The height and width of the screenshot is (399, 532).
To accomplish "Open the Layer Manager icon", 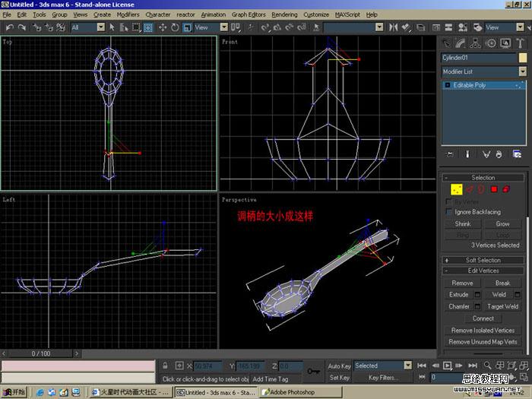I will [x=421, y=27].
